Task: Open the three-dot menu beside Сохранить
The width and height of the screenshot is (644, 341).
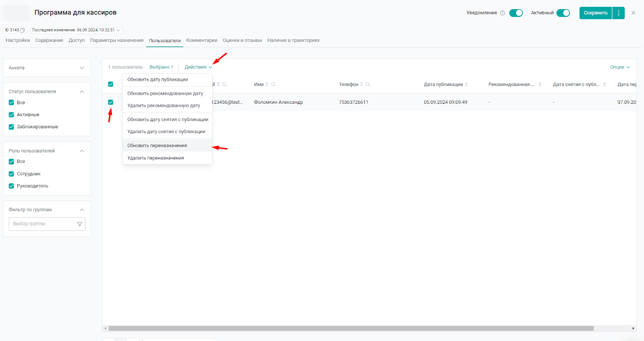Action: [619, 13]
